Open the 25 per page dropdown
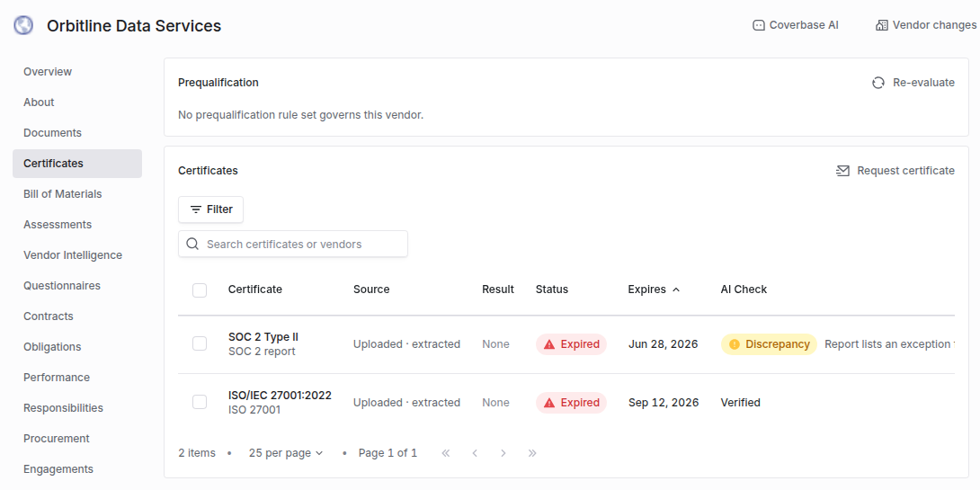The image size is (980, 490). click(x=286, y=453)
